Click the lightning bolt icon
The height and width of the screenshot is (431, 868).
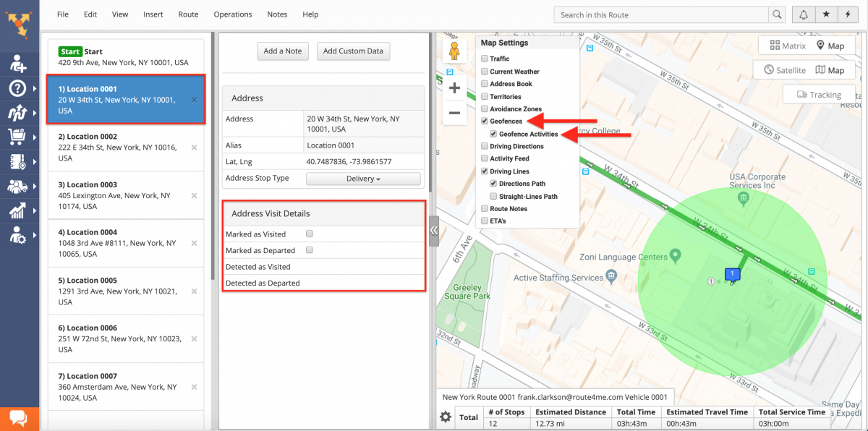[848, 14]
